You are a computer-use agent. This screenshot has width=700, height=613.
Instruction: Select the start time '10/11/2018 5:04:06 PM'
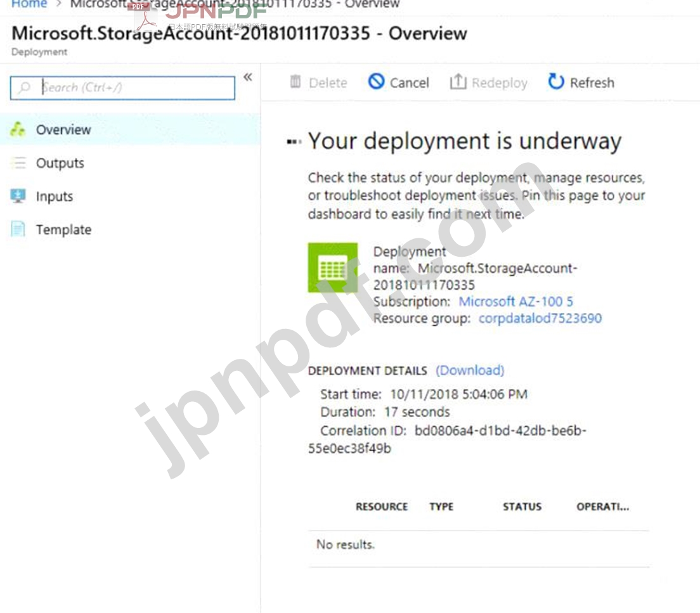point(459,394)
